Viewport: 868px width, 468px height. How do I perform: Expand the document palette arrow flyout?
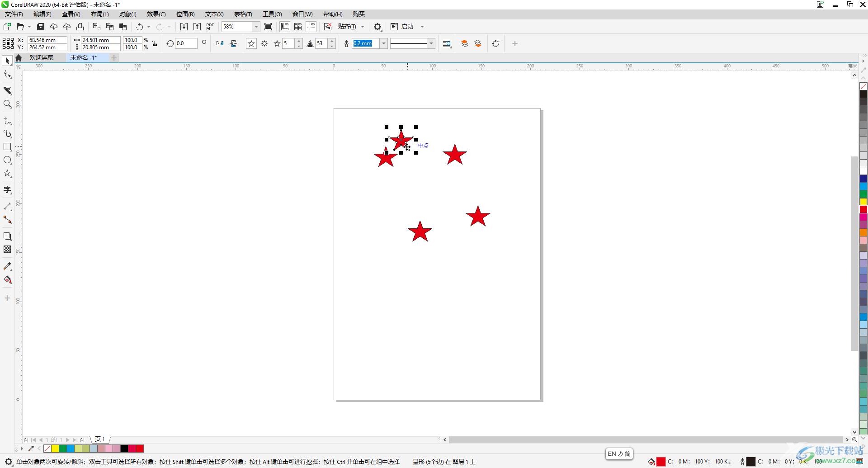pos(22,449)
